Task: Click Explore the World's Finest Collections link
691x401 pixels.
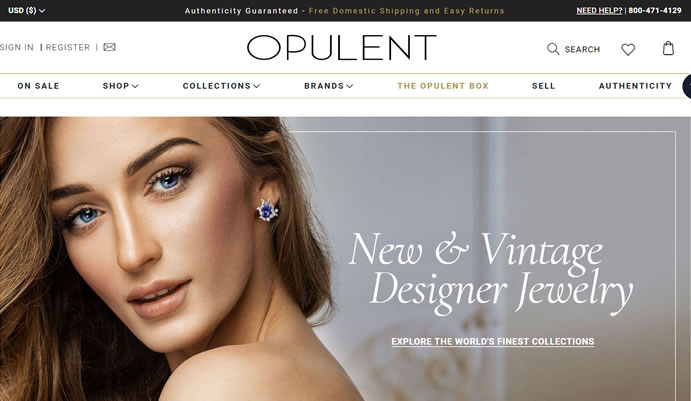Action: (493, 342)
